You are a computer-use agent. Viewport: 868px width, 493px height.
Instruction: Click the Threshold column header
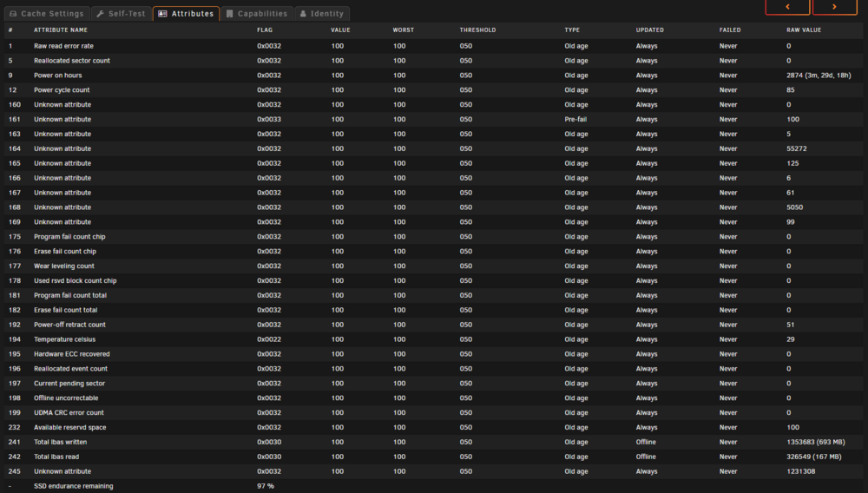[477, 30]
